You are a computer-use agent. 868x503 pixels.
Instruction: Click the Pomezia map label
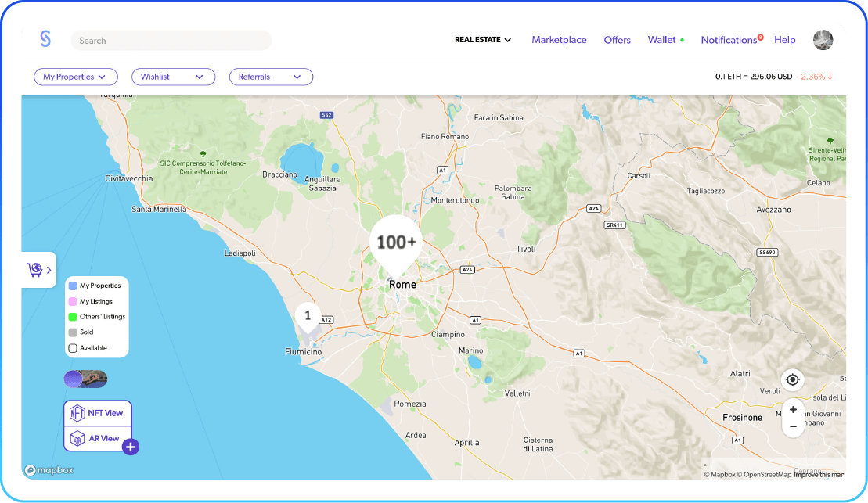click(410, 404)
